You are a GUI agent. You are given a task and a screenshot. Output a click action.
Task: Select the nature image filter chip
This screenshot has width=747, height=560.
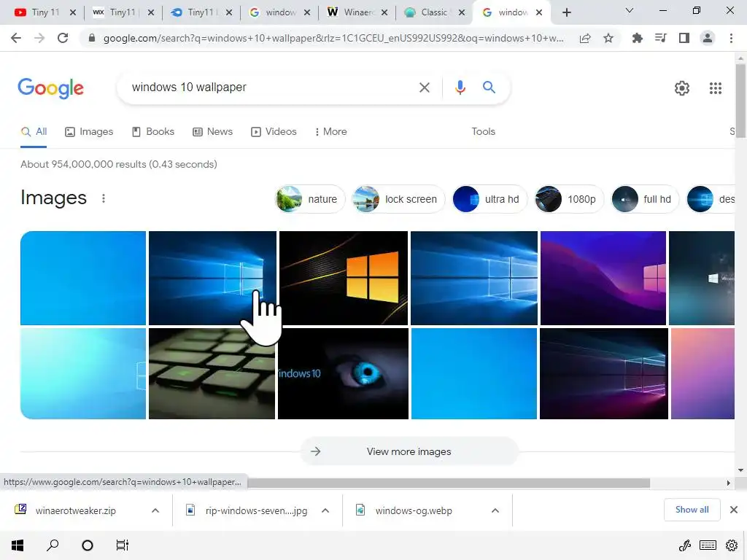pos(310,199)
